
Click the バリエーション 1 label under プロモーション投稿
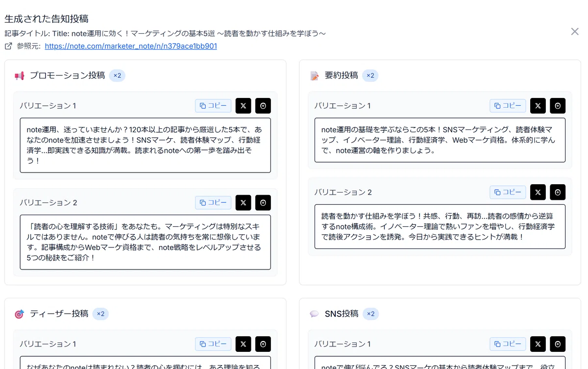pyautogui.click(x=48, y=106)
